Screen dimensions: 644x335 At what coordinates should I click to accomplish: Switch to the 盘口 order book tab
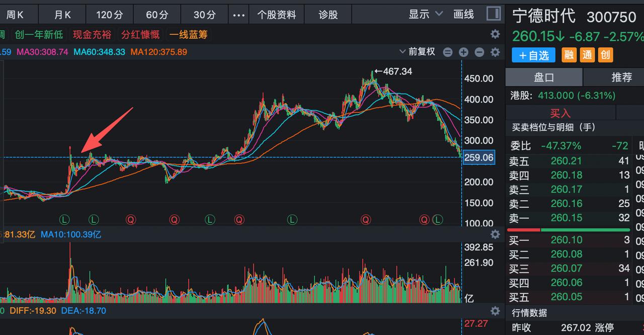tap(544, 77)
